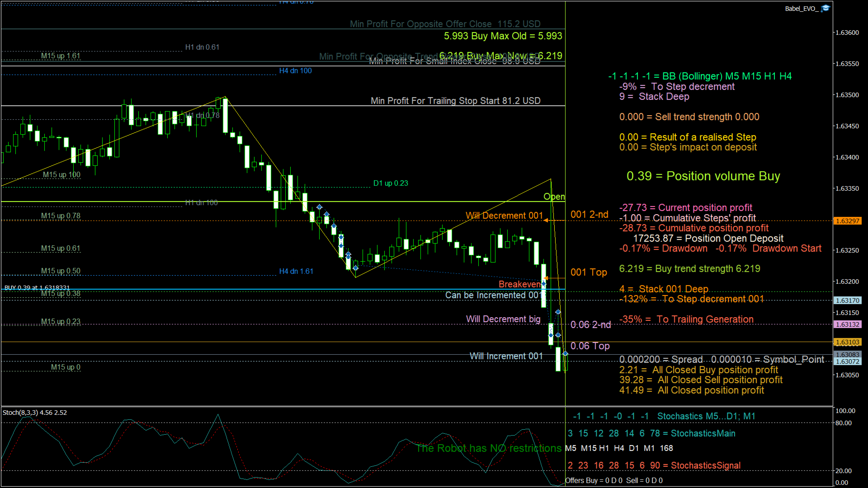Screen dimensions: 868x488
Task: Select the gold 1.63103 price tag
Action: [847, 343]
